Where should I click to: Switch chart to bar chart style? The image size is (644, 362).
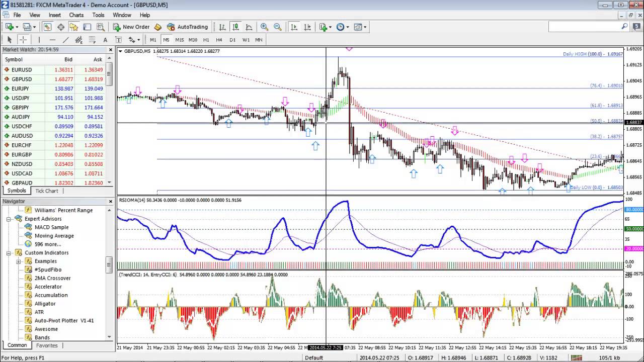[x=222, y=27]
